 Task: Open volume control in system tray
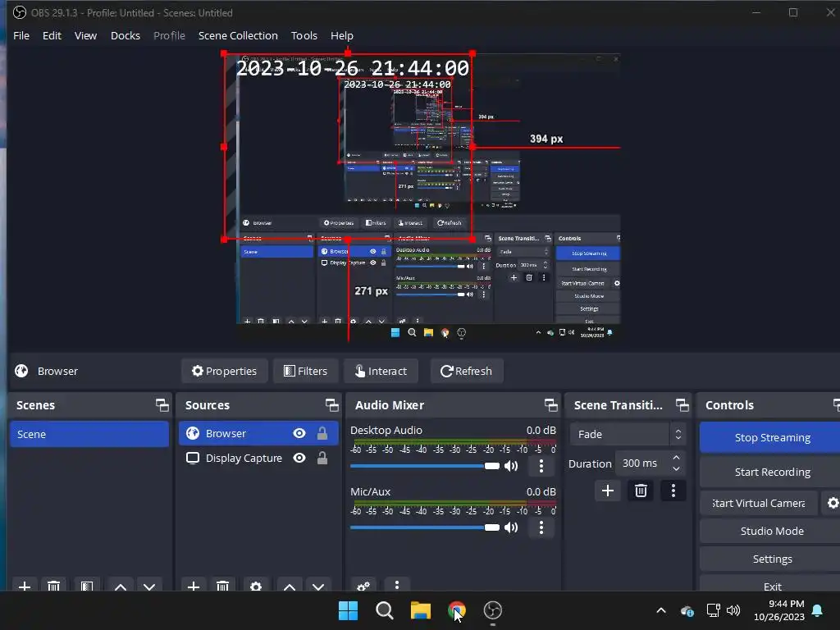point(733,610)
